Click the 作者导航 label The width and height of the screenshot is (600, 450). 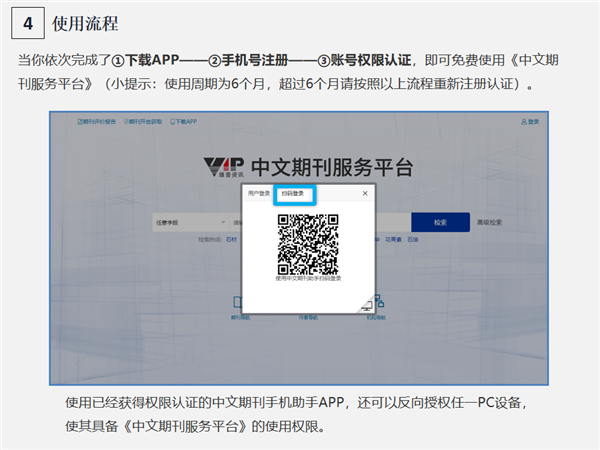coord(308,318)
